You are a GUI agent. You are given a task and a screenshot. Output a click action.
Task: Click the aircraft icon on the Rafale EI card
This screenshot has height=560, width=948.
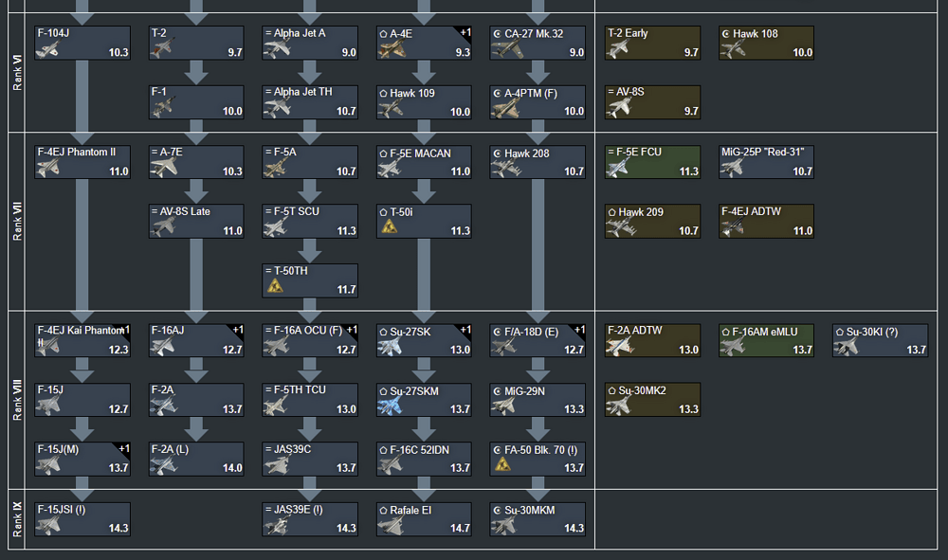coord(390,525)
